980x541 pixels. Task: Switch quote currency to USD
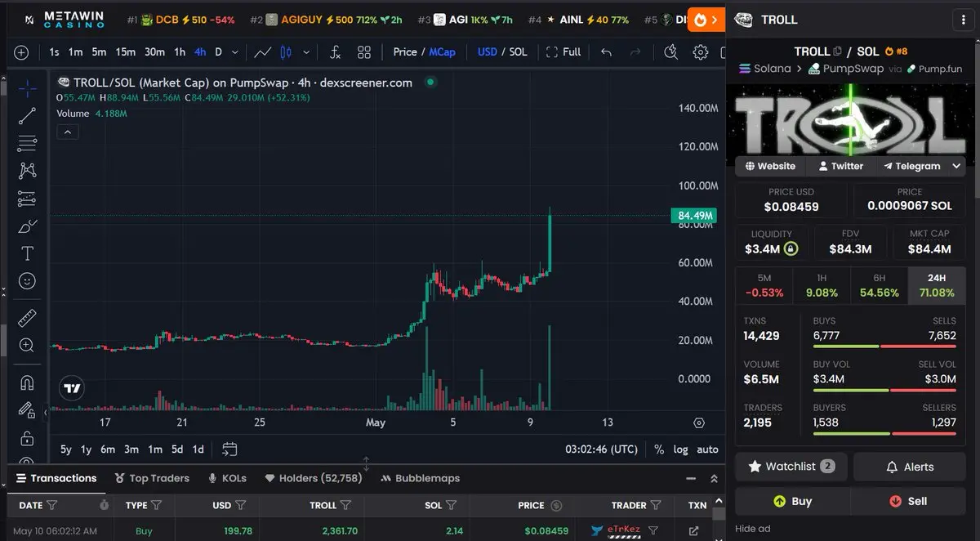point(488,51)
